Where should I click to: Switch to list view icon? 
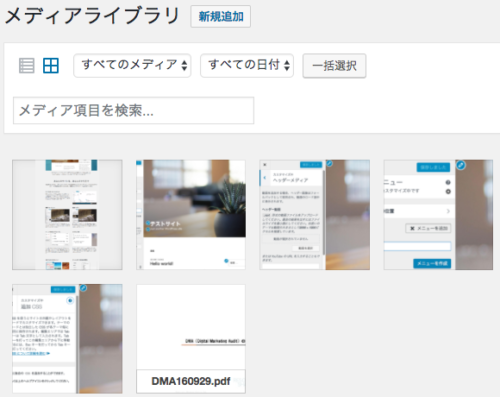click(x=26, y=65)
